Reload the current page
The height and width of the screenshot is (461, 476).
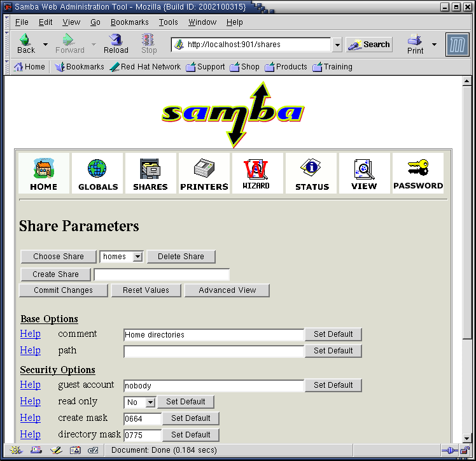coord(116,44)
